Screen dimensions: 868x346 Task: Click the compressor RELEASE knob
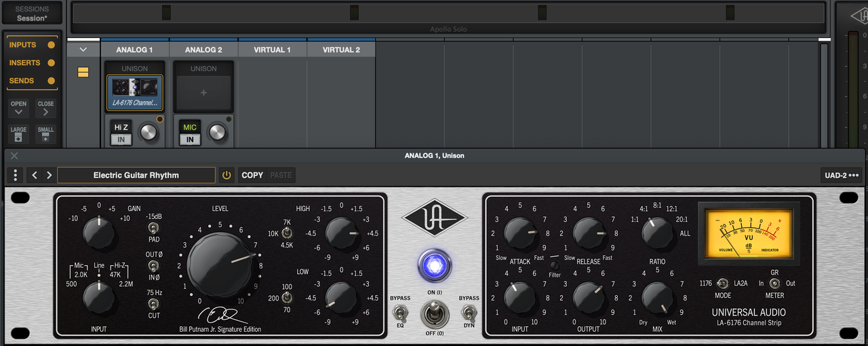click(589, 233)
